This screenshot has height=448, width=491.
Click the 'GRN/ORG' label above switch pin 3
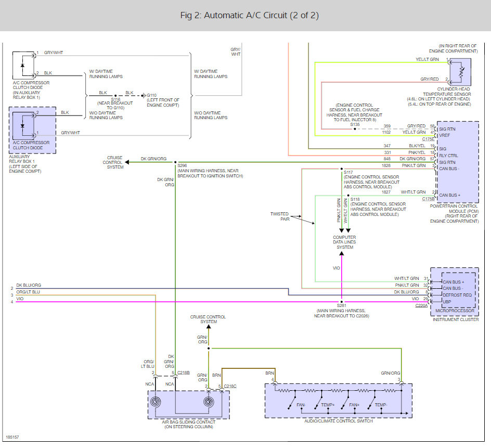click(x=391, y=373)
